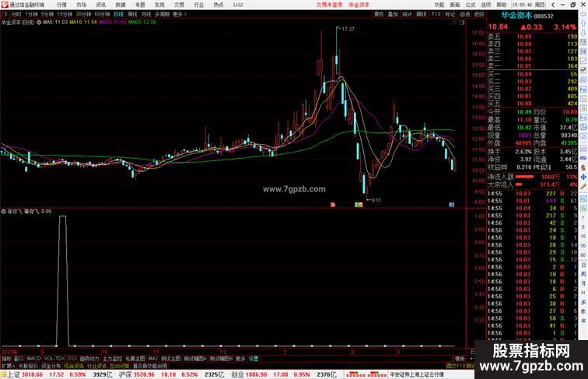The height and width of the screenshot is (379, 588).
Task: Click the left-arrow navigation icon near window controls
Action: (x=553, y=5)
